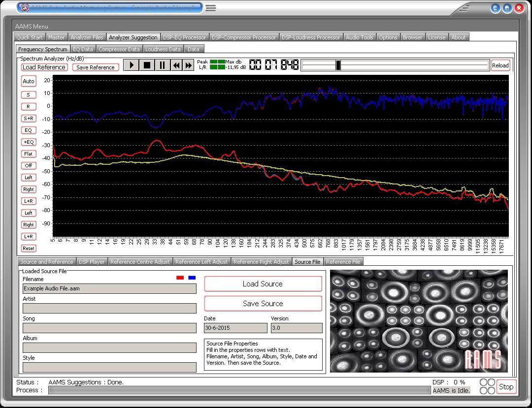Select the Frequency Spectrum sub-tab
The image size is (532, 408).
coord(43,49)
